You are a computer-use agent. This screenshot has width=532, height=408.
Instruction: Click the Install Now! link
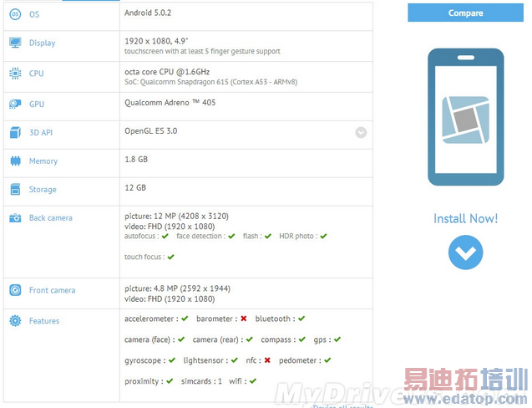(x=465, y=218)
